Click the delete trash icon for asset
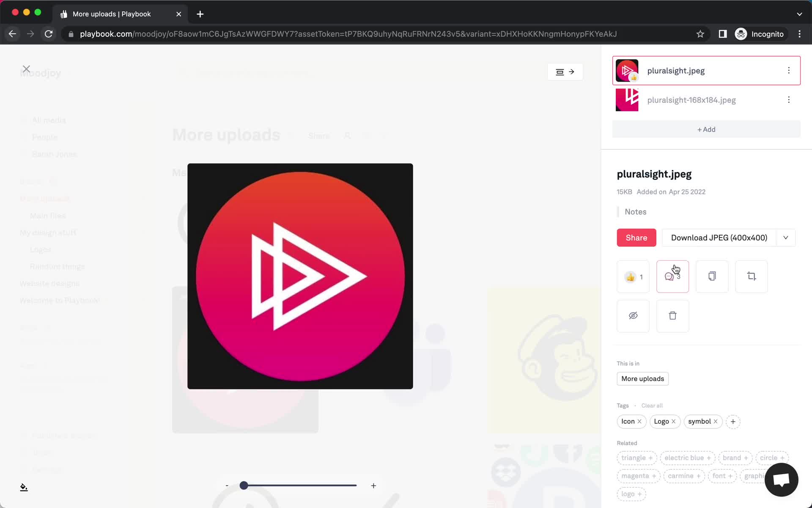Image resolution: width=812 pixels, height=508 pixels. pos(673,315)
